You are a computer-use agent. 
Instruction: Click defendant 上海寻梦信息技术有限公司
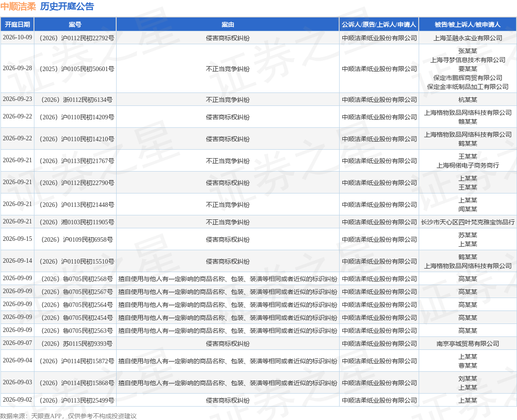click(467, 60)
